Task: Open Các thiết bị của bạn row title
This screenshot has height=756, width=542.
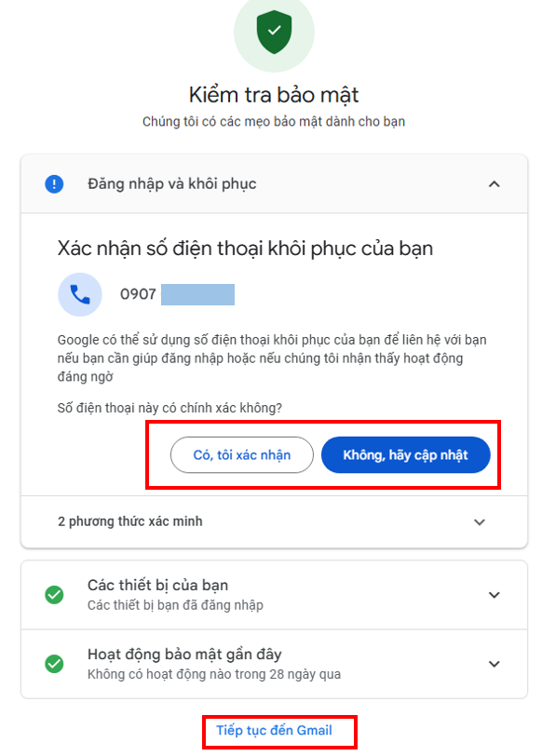Action: click(157, 585)
